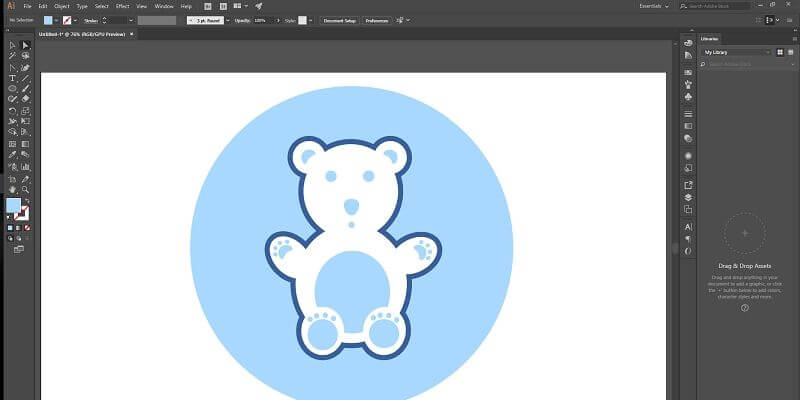Open the stroke weight dropdown
Image resolution: width=800 pixels, height=400 pixels.
[x=131, y=20]
